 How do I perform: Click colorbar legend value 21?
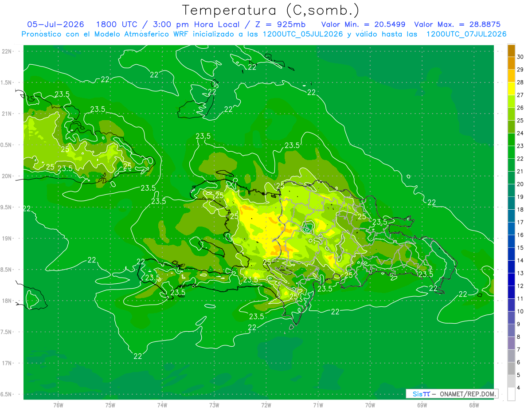pyautogui.click(x=520, y=171)
